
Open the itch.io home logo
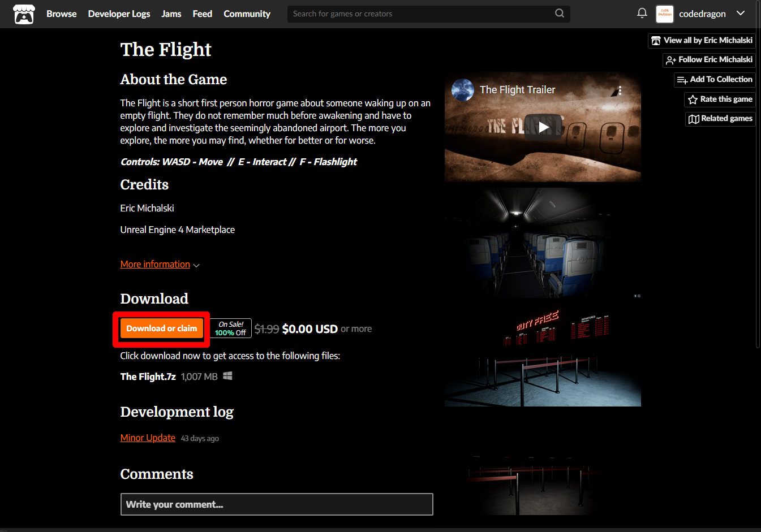tap(24, 14)
